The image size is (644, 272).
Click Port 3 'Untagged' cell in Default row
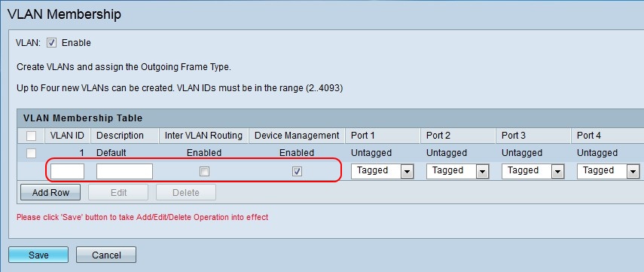point(522,153)
